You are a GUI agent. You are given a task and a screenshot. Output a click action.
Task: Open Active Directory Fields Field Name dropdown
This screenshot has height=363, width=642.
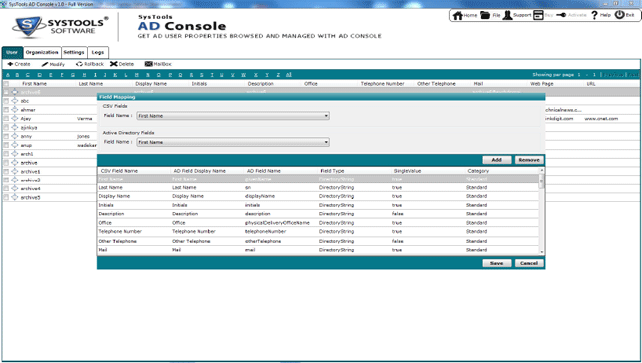point(233,142)
